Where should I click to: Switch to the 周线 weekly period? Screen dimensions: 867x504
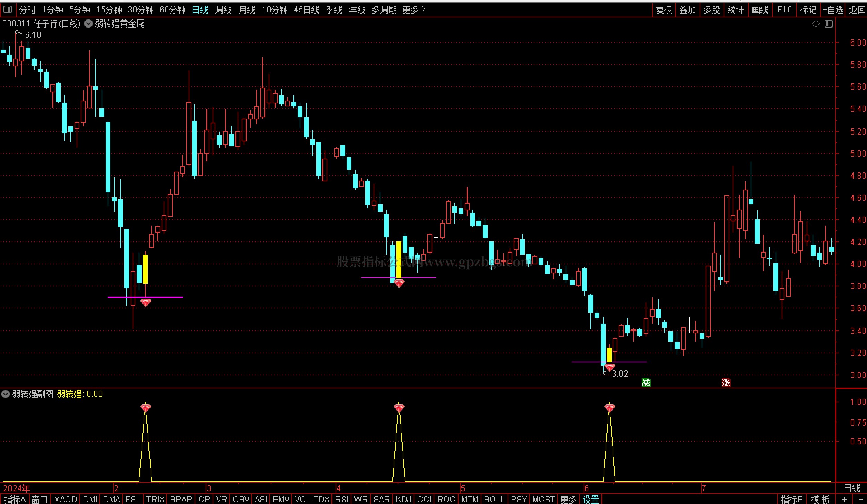(223, 10)
